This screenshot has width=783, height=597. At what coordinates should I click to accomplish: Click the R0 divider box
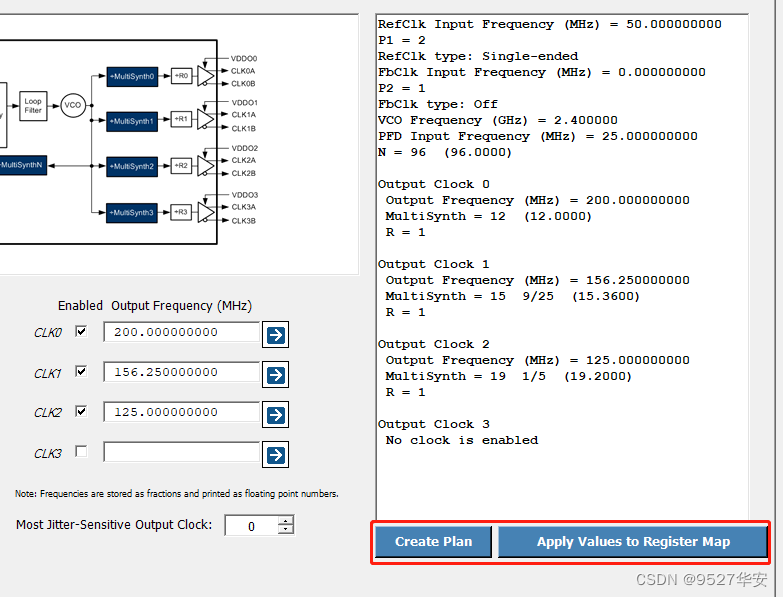coord(181,76)
